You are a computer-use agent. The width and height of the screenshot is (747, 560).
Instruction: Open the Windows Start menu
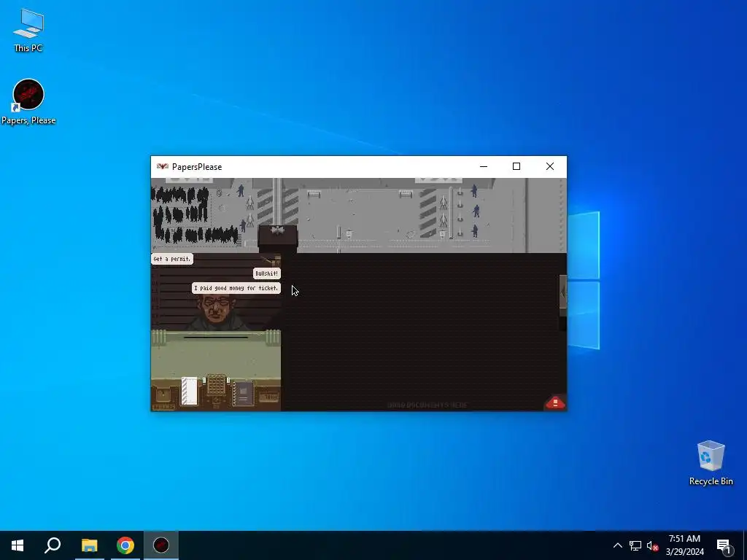click(18, 545)
